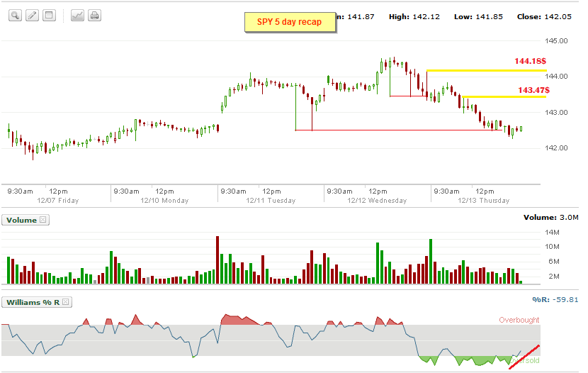Viewport: 588px width, 373px height.
Task: Click the 144.18$ price annotation
Action: [x=530, y=61]
